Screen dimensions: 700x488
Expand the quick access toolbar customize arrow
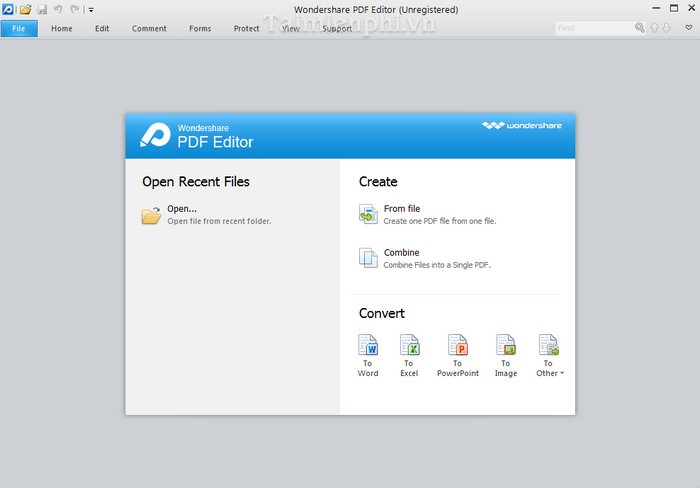click(91, 9)
